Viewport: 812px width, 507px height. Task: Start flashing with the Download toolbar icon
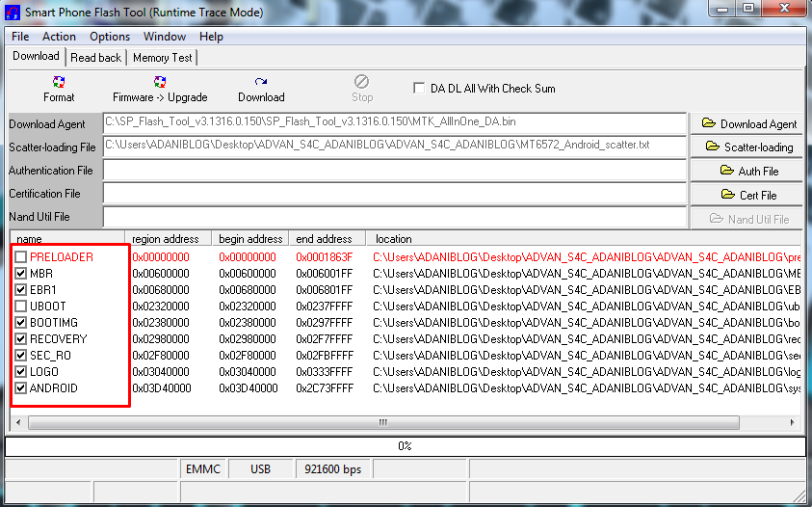[x=261, y=90]
